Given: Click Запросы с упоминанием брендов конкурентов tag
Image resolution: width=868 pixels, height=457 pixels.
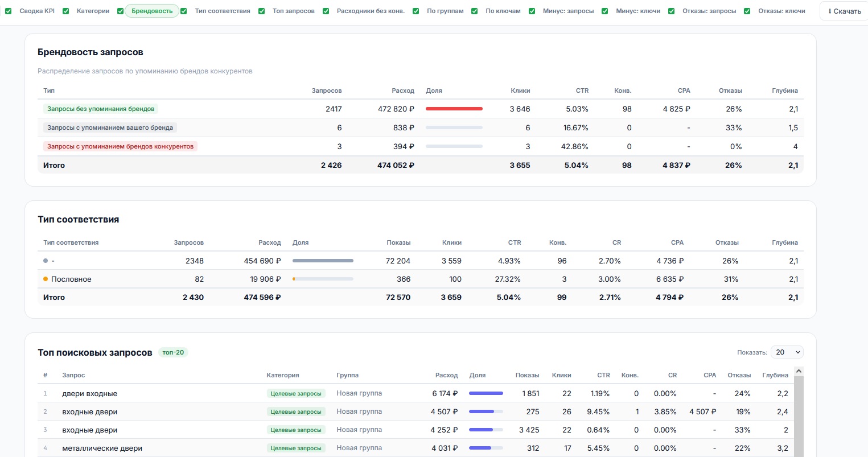Looking at the screenshot, I should (120, 146).
